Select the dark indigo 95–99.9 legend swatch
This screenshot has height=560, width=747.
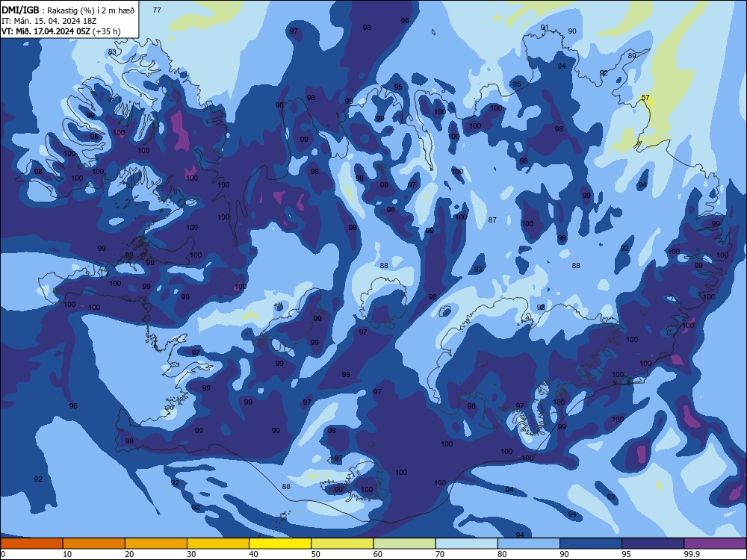tap(653, 544)
